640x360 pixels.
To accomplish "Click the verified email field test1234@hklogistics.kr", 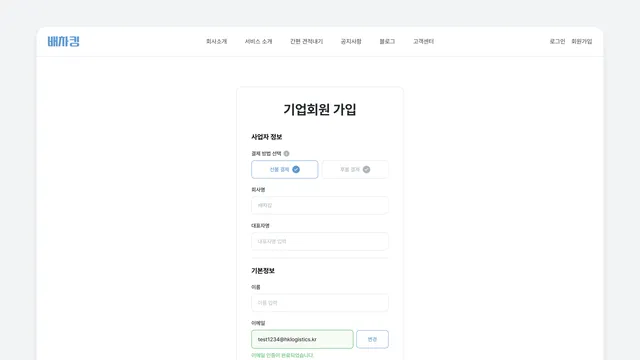I will coord(302,339).
